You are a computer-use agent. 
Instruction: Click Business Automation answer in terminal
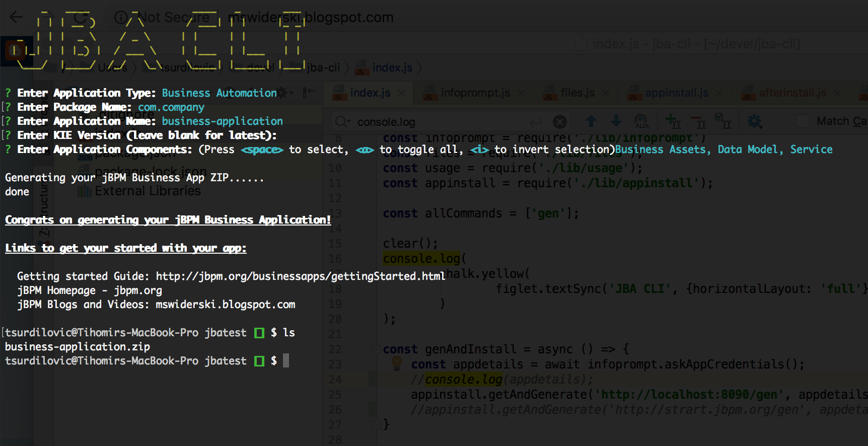tap(220, 93)
